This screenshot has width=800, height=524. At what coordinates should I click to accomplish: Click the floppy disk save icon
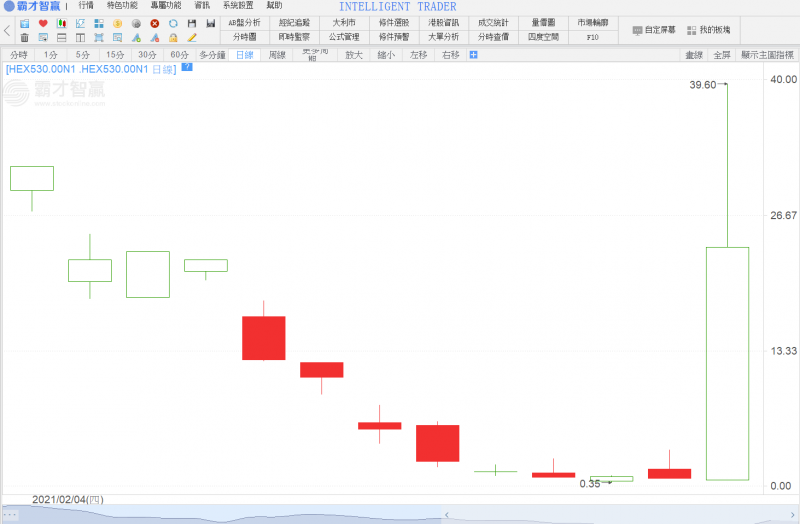[x=192, y=23]
